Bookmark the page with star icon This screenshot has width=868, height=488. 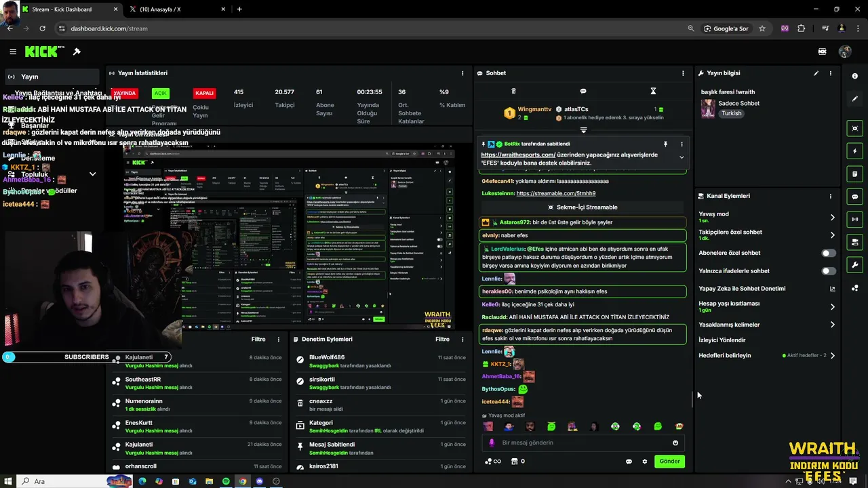(762, 28)
